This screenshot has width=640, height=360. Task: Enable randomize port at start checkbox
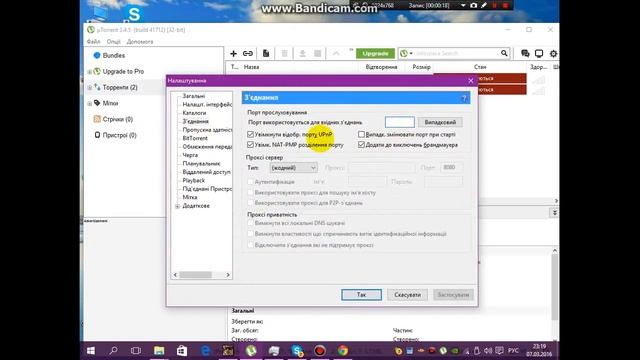pos(361,134)
